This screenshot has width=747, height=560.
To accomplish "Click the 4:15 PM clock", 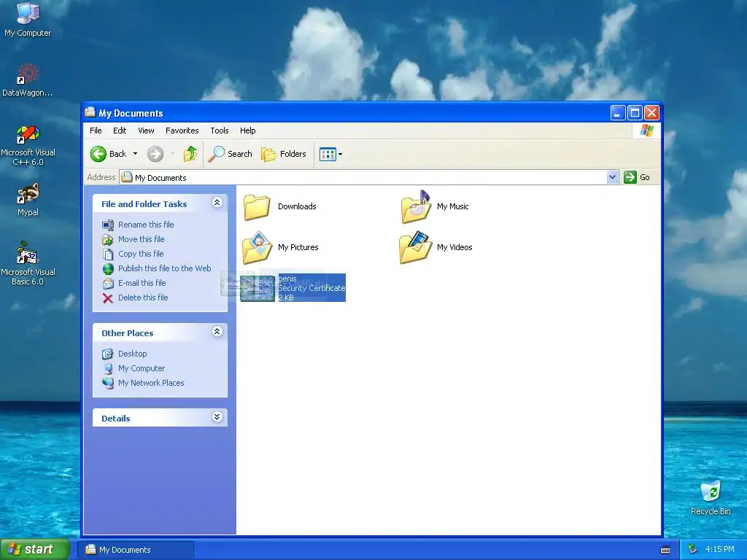I will (720, 550).
